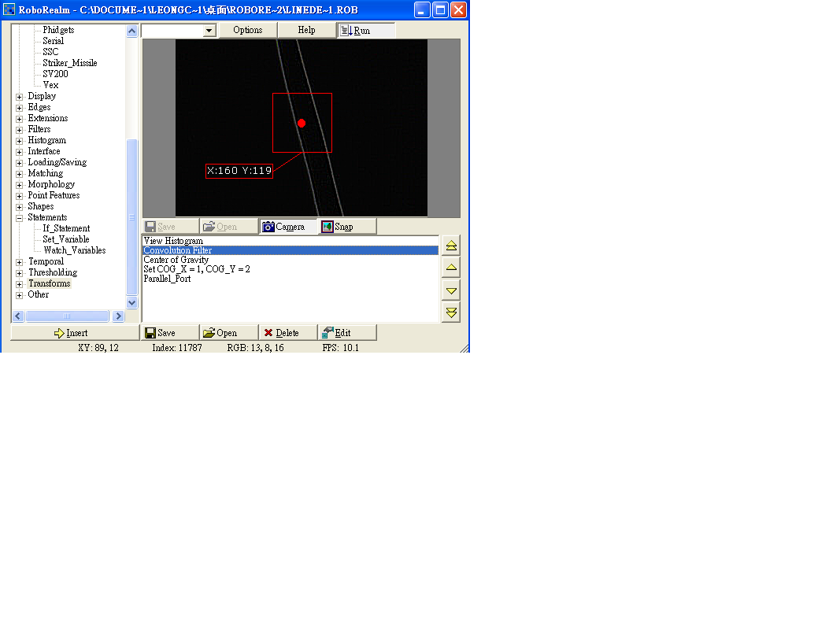Expand the Filters tree category
The height and width of the screenshot is (625, 840).
pos(20,130)
